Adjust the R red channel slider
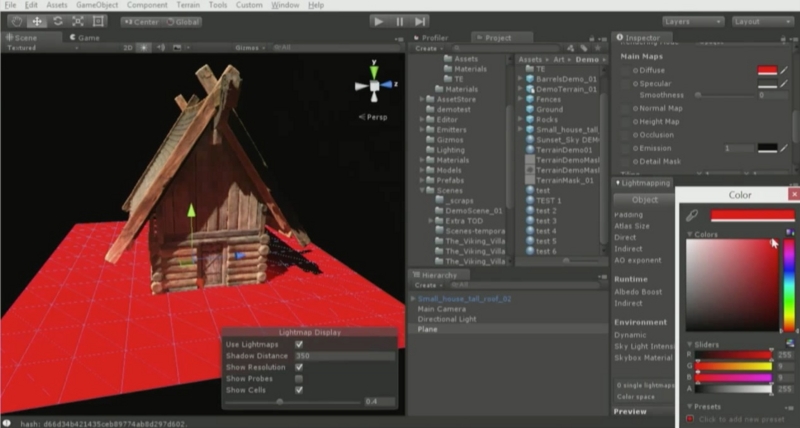 pos(733,355)
